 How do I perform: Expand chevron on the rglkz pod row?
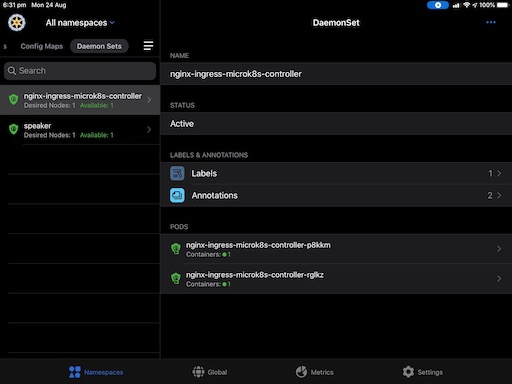[x=499, y=279]
